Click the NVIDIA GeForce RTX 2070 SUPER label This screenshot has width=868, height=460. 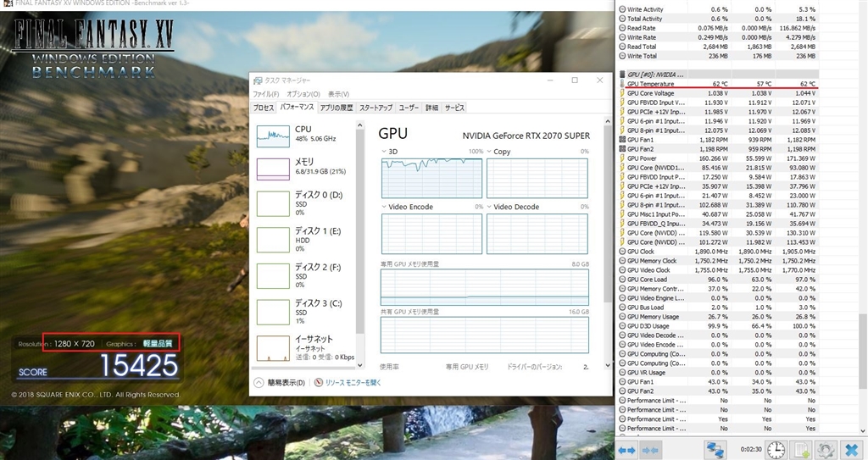[526, 136]
